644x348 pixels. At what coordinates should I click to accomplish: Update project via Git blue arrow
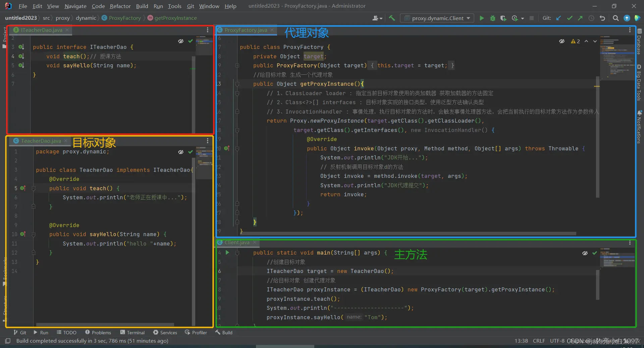[558, 18]
